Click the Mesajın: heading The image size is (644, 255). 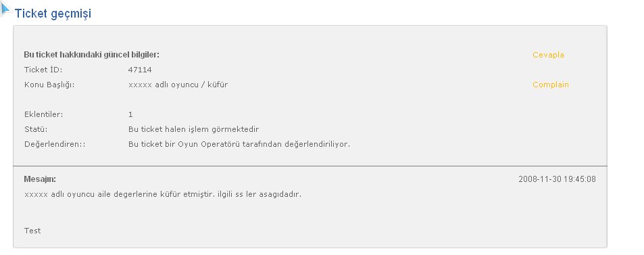[x=40, y=179]
